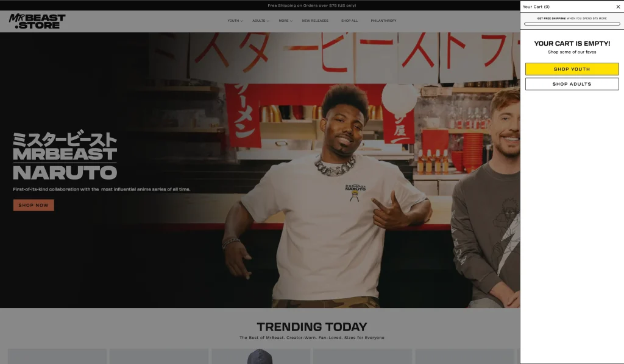624x364 pixels.
Task: Expand the Adults dropdown menu
Action: (260, 21)
